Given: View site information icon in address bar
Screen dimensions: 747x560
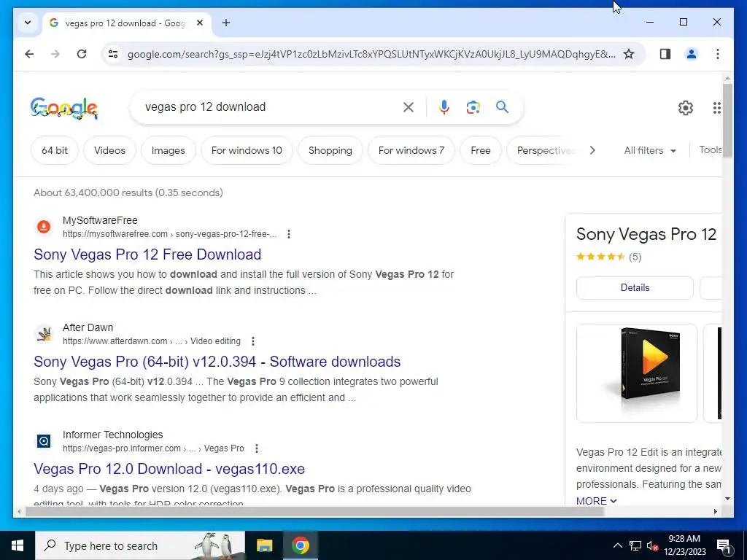Looking at the screenshot, I should click(113, 54).
